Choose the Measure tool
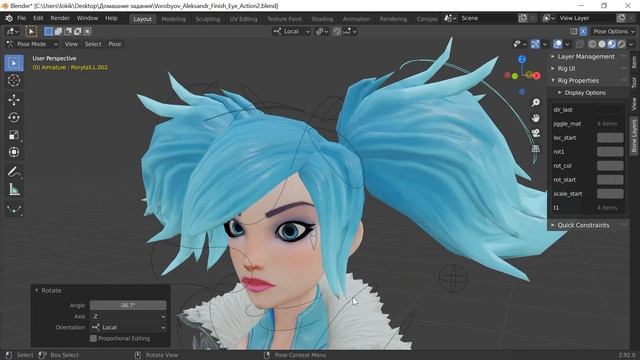640x360 pixels. (x=14, y=189)
